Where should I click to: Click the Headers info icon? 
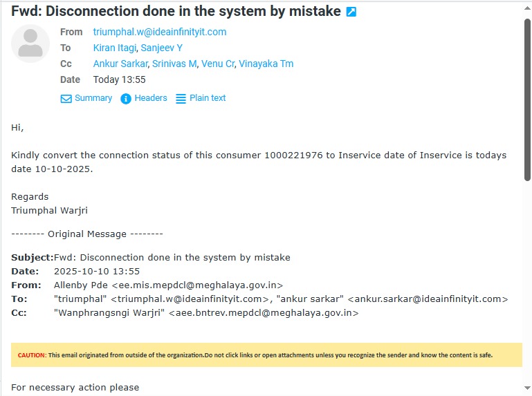(x=126, y=99)
